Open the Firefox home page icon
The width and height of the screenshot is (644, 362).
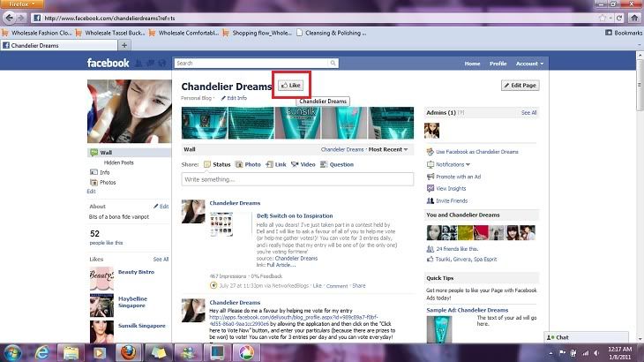click(634, 18)
